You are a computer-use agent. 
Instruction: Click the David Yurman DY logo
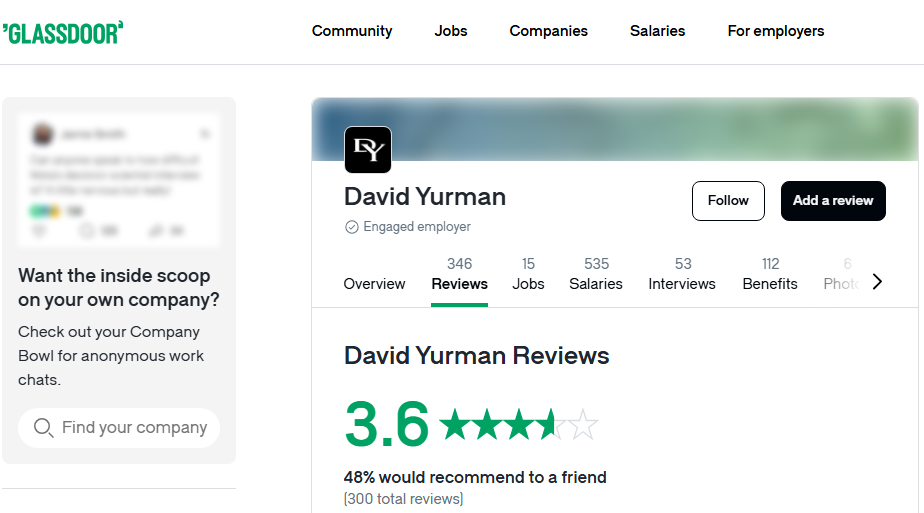click(368, 150)
